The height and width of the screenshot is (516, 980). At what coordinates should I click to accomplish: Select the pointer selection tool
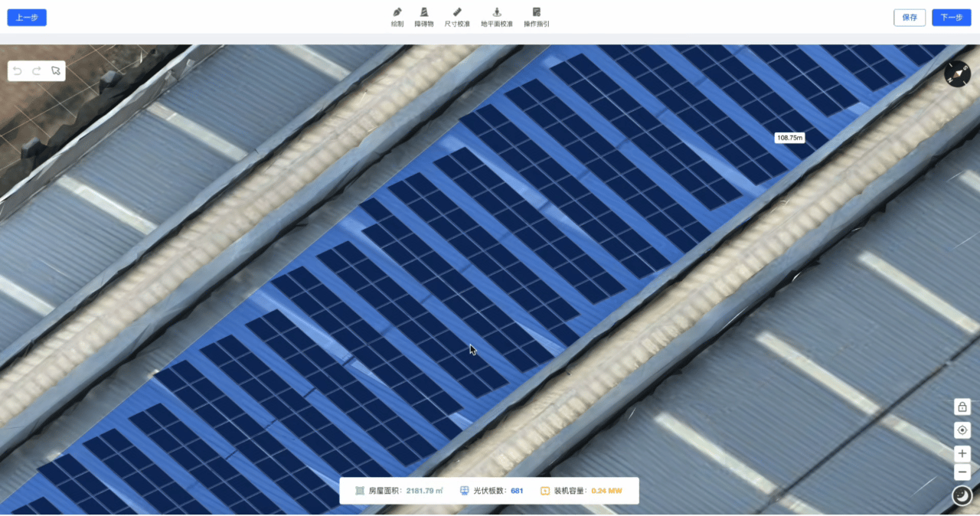pos(56,70)
